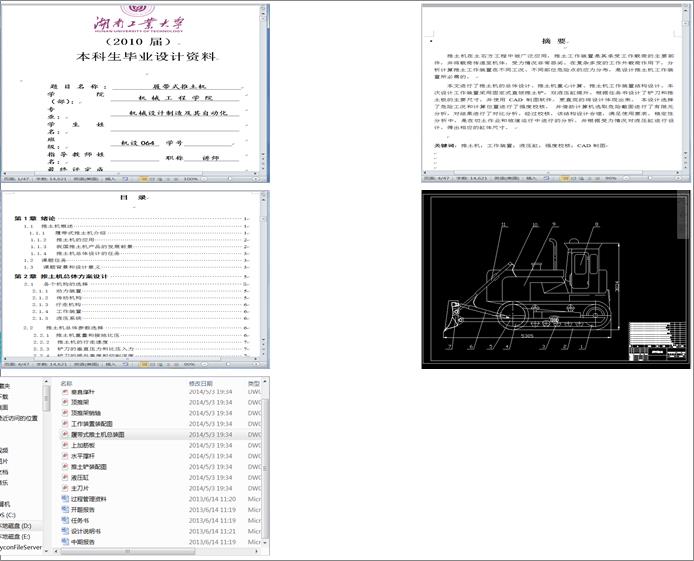Toggle 插入 insert mode in cover page window
Viewport: 694px width, 561px height.
110,179
